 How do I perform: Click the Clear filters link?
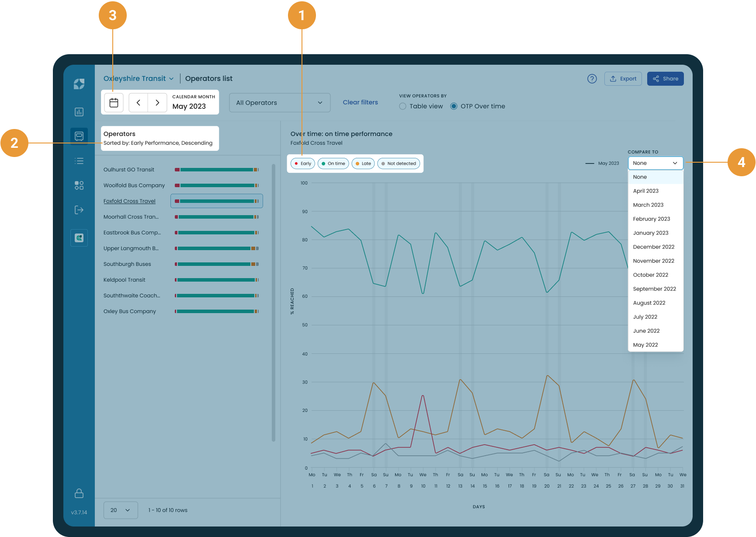[361, 102]
